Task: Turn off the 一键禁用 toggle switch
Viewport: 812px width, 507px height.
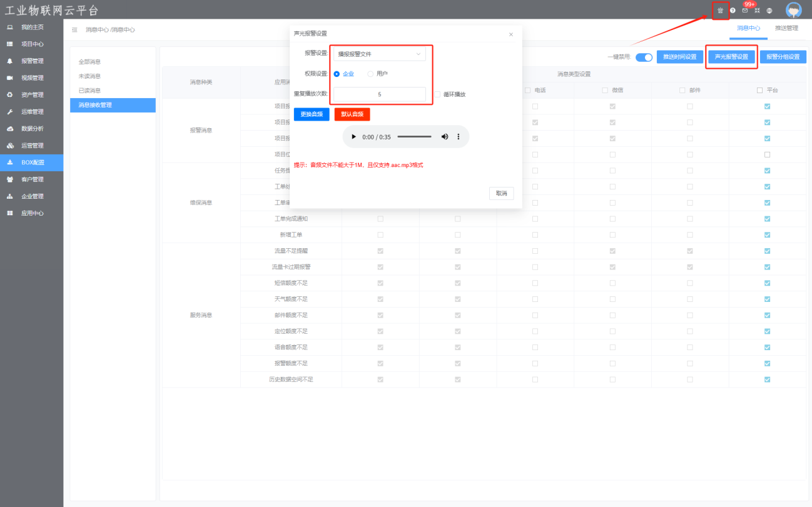Action: 644,57
